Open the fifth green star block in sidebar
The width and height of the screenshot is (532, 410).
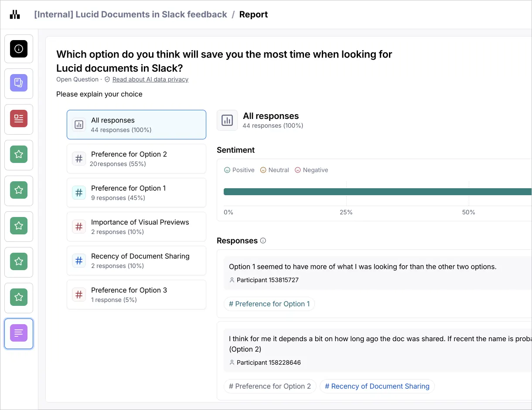click(x=19, y=297)
